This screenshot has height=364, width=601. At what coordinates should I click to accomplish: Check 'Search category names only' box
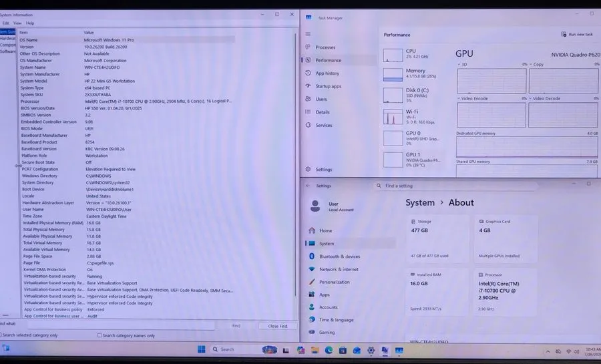pos(99,335)
